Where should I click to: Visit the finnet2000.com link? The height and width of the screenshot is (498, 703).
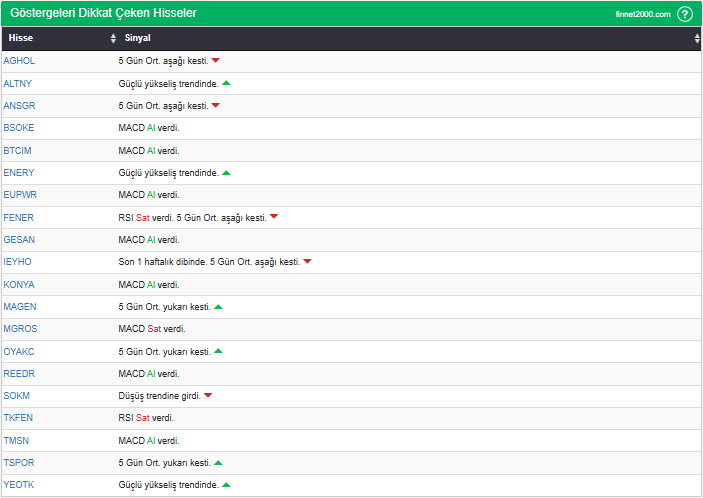(x=643, y=14)
